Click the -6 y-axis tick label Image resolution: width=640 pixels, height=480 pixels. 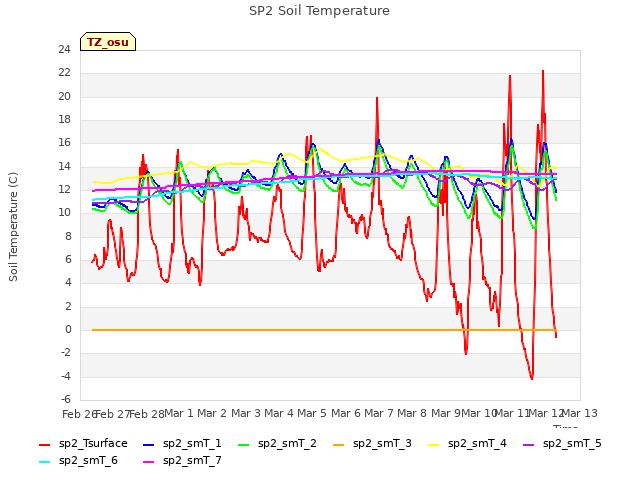click(x=66, y=399)
